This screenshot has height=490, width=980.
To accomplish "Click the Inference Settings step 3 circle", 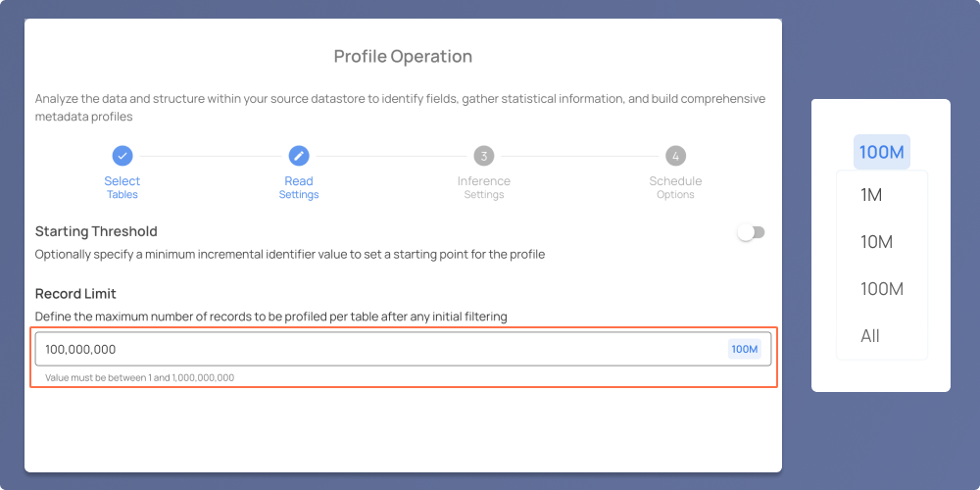I will (484, 156).
